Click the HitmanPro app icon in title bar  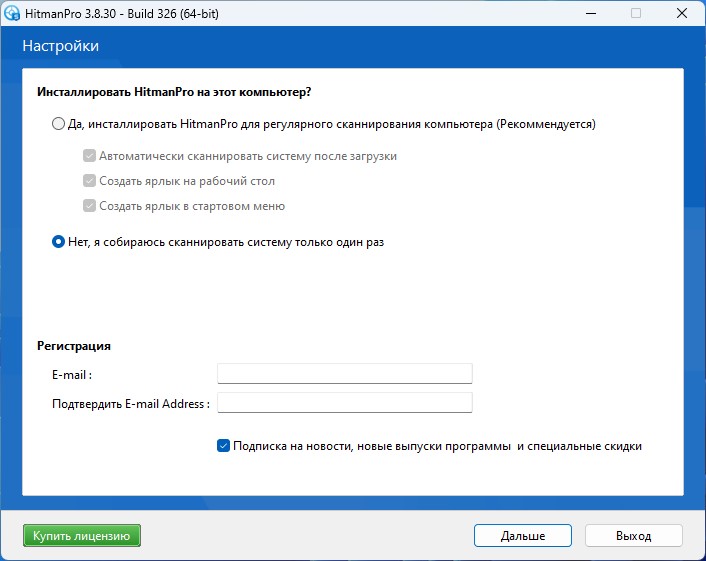pos(12,13)
